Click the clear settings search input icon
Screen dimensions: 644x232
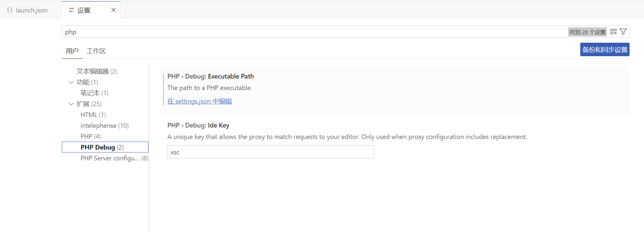coord(613,32)
